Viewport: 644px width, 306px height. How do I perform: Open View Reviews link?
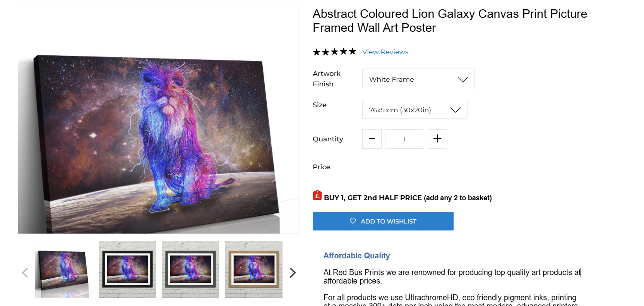(385, 52)
